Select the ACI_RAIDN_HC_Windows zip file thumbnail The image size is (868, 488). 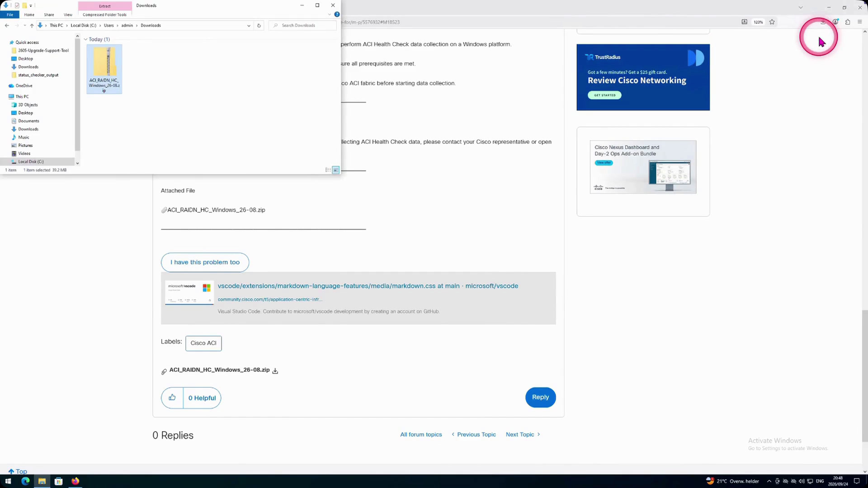click(x=104, y=69)
